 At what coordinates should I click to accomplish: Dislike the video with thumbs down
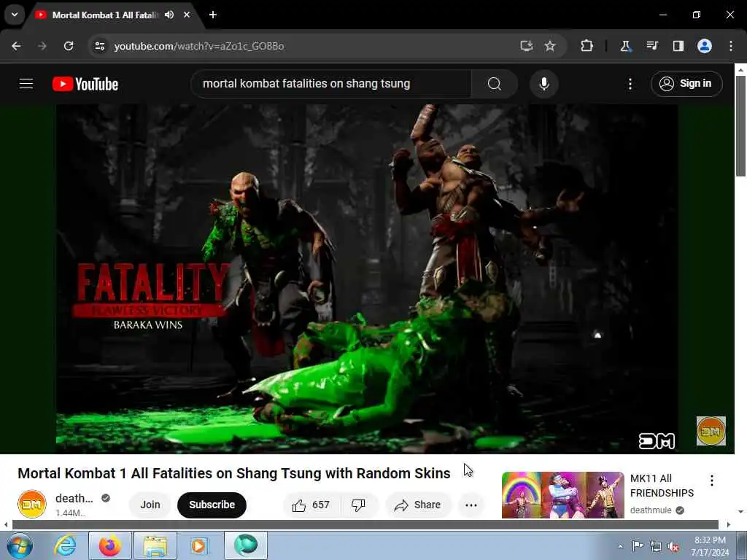point(358,505)
